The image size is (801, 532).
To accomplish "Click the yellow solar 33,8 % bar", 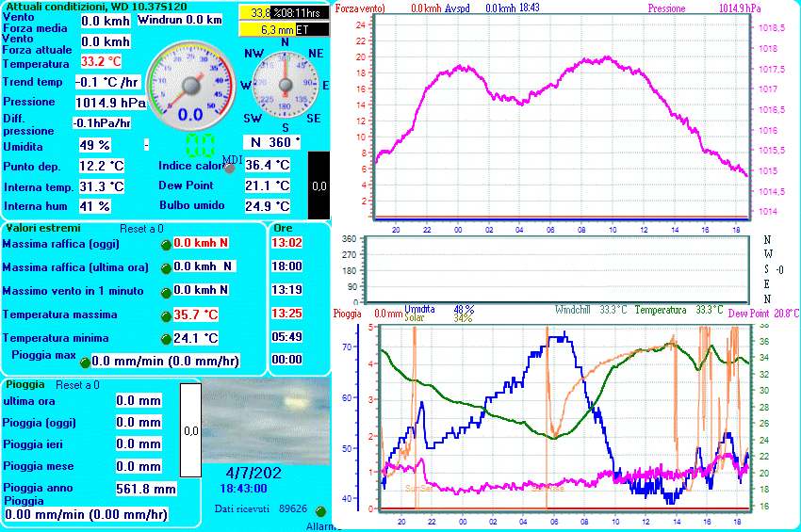I will [284, 13].
